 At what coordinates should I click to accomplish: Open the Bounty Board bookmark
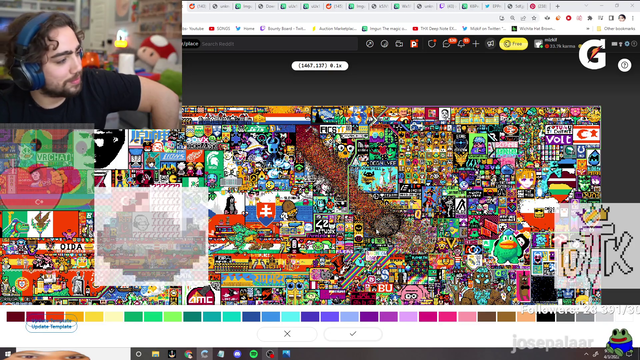[283, 29]
